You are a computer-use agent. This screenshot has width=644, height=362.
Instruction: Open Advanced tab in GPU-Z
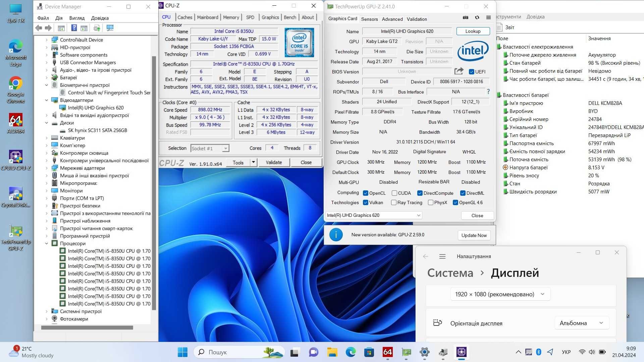(x=392, y=19)
